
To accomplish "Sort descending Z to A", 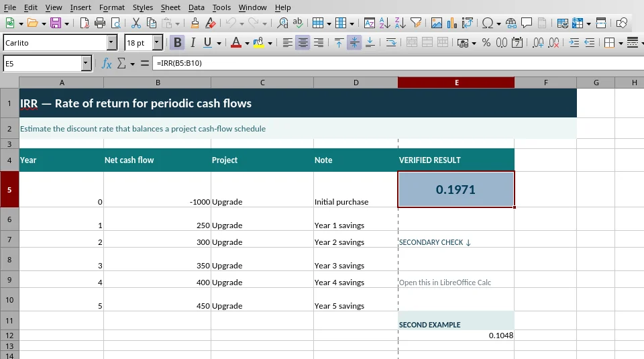I will click(x=400, y=23).
